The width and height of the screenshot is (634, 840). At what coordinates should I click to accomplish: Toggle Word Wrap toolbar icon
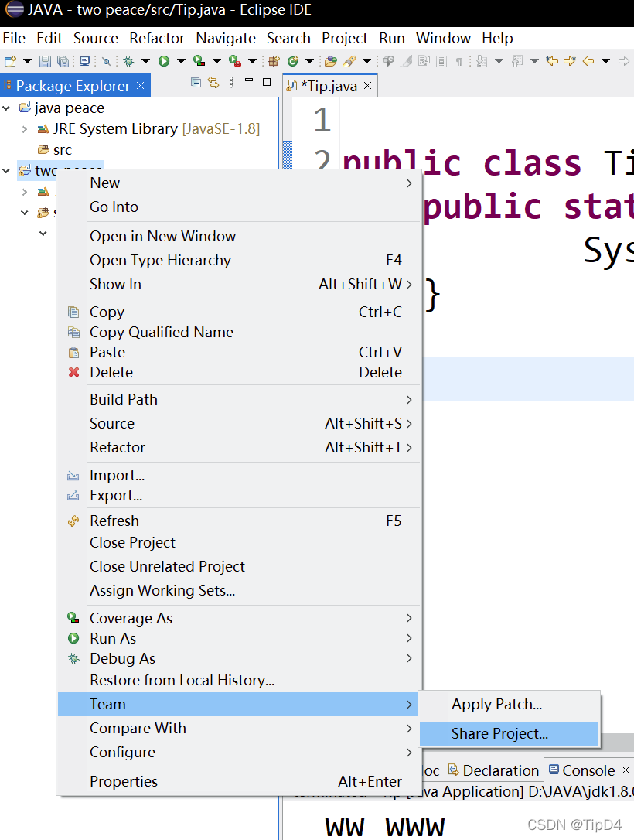pos(424,61)
